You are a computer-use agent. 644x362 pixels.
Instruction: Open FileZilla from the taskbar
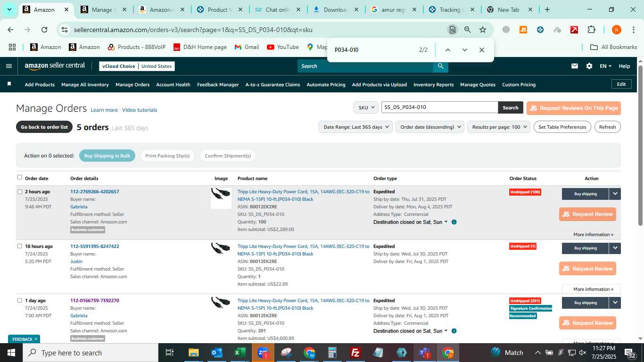(x=355, y=353)
